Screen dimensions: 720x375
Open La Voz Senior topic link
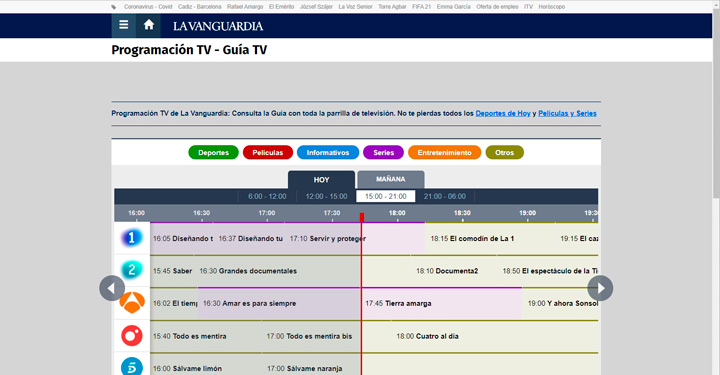(355, 7)
